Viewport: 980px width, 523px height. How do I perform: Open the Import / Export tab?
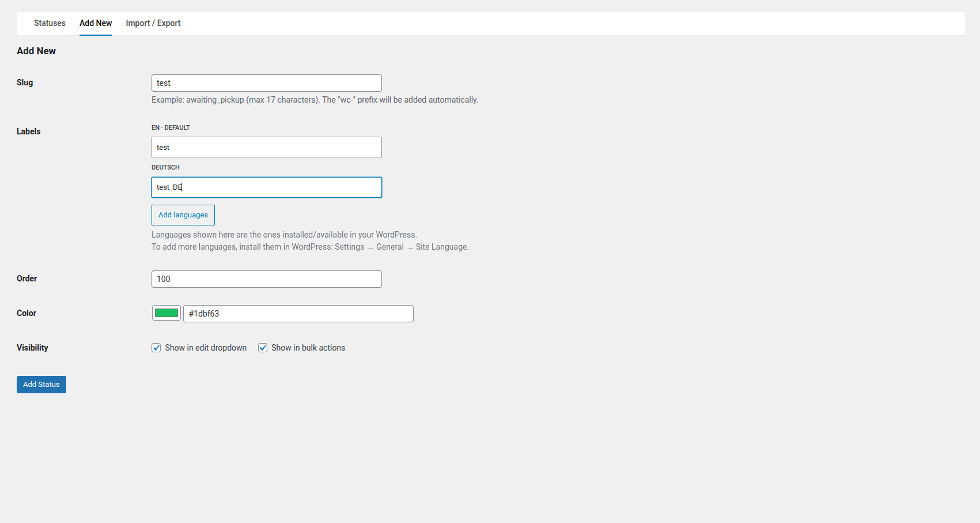tap(153, 23)
